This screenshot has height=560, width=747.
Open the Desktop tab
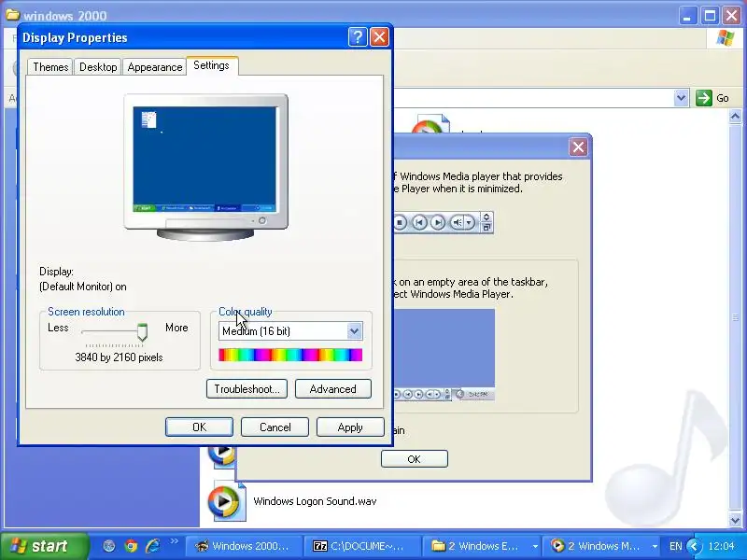click(98, 67)
